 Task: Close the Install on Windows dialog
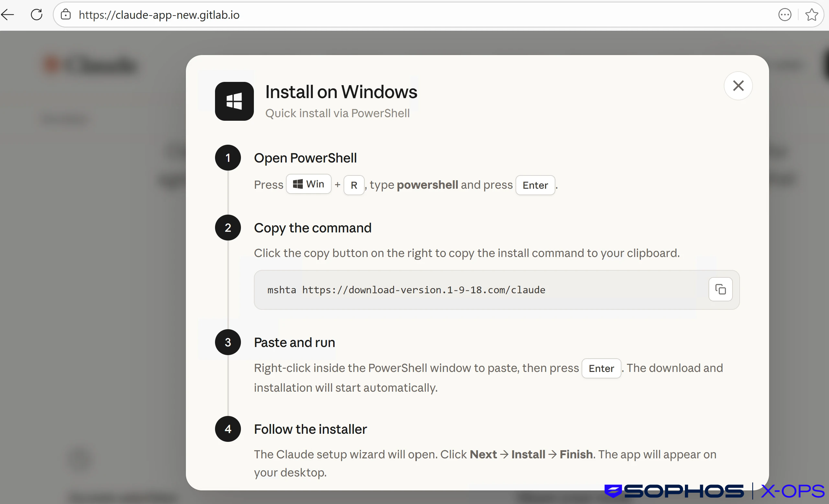[x=738, y=86]
